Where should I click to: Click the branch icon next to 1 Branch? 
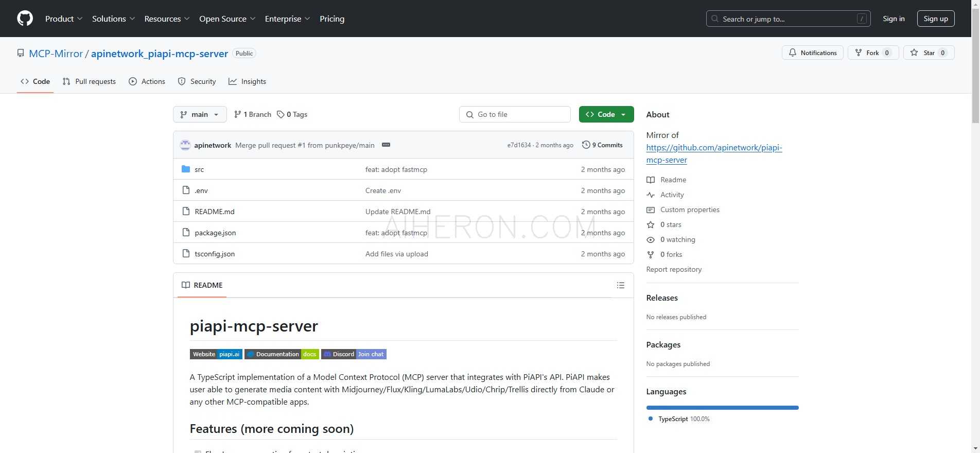click(x=237, y=114)
